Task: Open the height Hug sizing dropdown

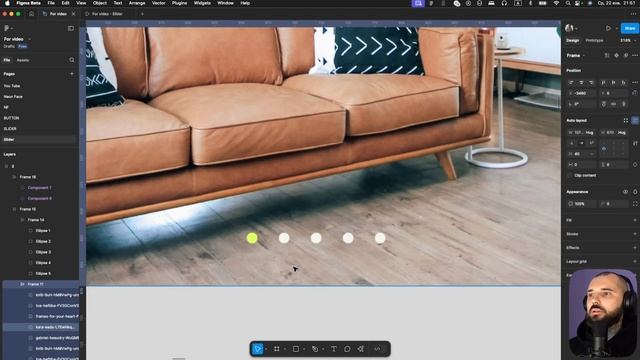Action: click(622, 133)
